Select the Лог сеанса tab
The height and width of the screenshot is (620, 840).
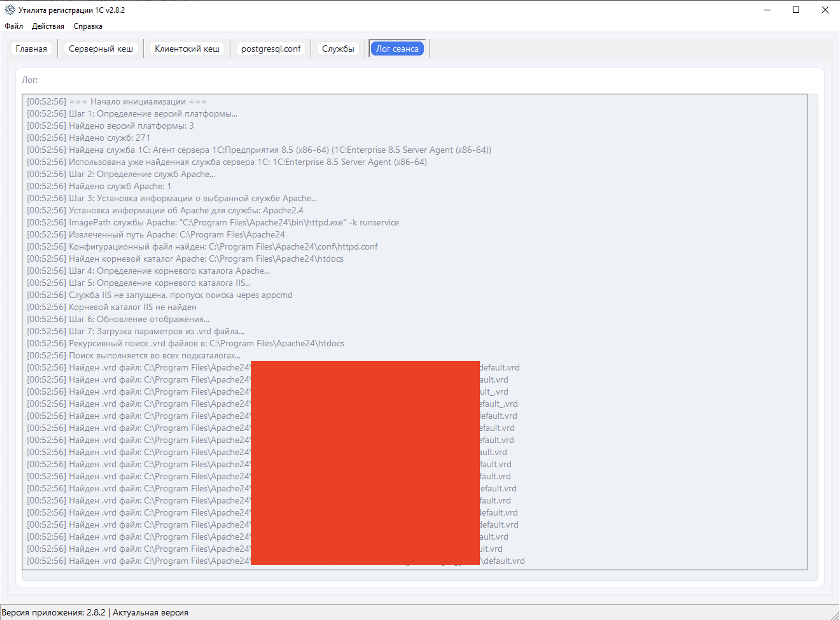(397, 49)
